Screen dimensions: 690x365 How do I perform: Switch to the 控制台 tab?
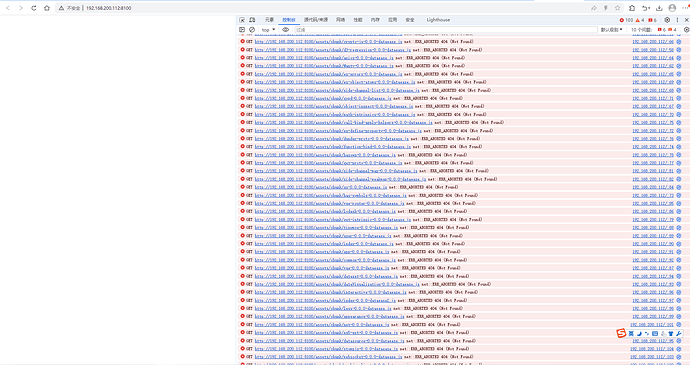[289, 20]
